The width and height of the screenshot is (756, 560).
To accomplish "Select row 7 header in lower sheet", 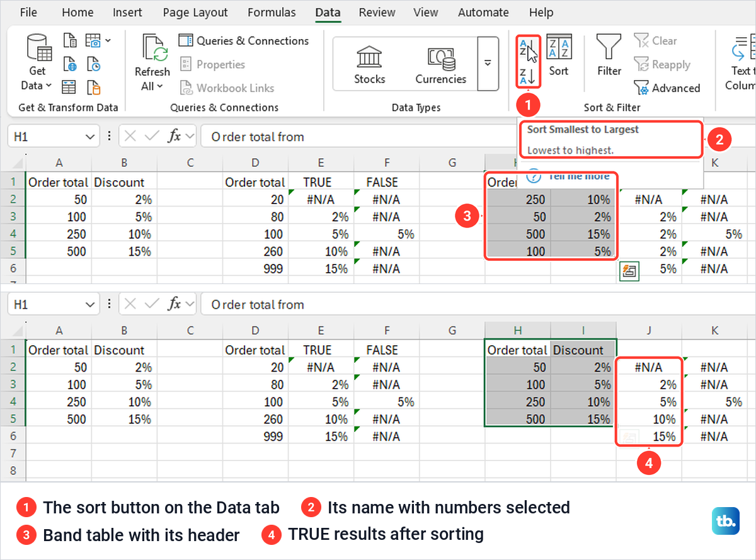I will pos(13,454).
